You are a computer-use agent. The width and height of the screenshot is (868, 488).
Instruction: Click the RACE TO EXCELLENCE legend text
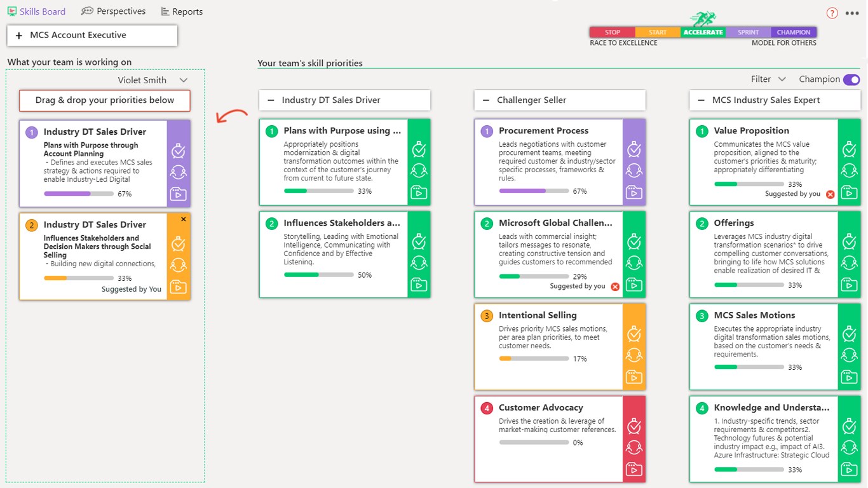(x=623, y=43)
